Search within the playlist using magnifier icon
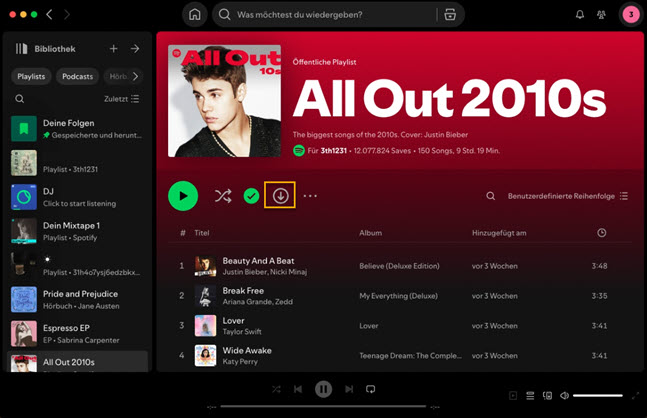The height and width of the screenshot is (418, 647). [490, 197]
